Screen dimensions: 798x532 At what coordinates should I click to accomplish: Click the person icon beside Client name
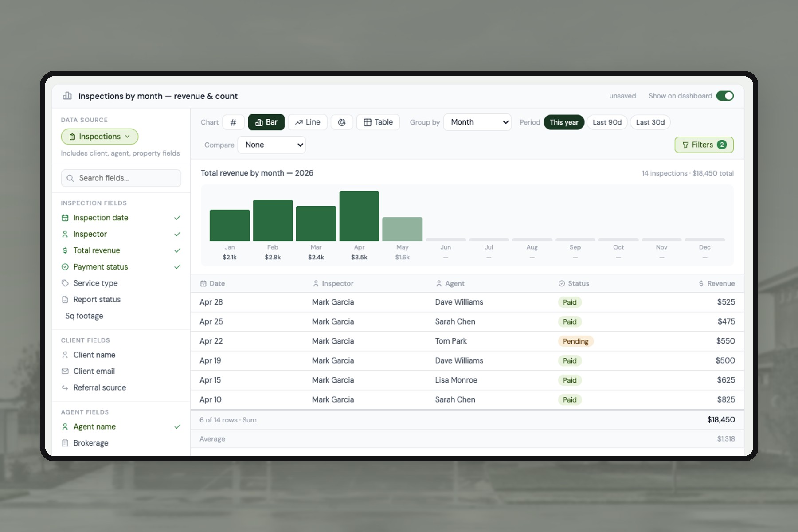click(65, 355)
